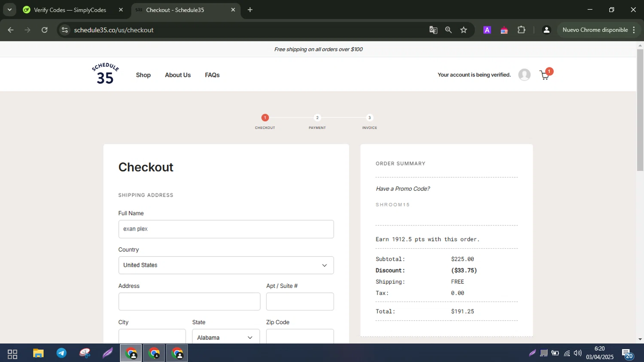Close the Checkout - Schedule35 tab
Image resolution: width=644 pixels, height=362 pixels.
pos(233,10)
